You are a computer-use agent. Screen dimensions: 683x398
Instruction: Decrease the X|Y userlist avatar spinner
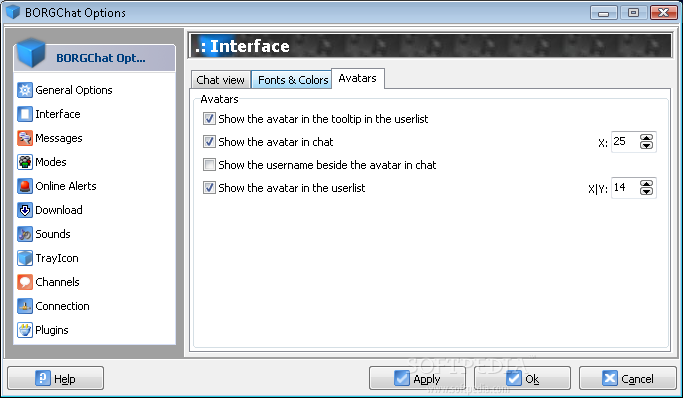click(646, 192)
